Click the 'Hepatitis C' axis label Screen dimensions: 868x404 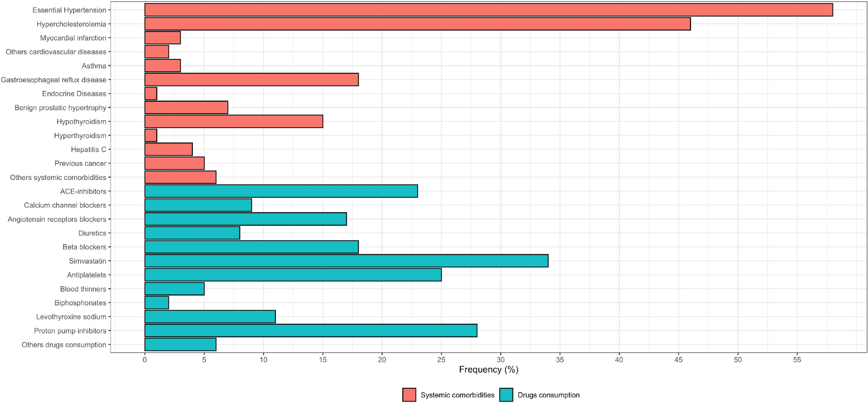[89, 149]
